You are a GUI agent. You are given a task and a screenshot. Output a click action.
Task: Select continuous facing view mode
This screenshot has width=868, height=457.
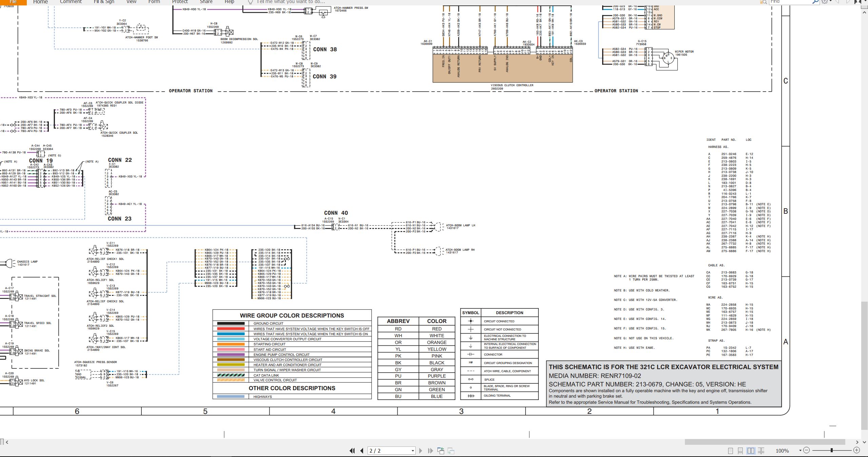[761, 451]
